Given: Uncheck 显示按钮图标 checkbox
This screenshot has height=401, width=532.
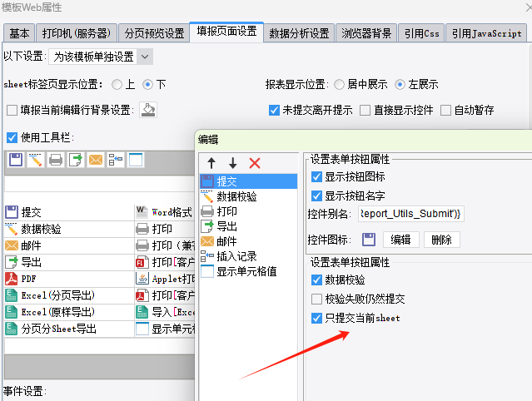Looking at the screenshot, I should coord(316,176).
